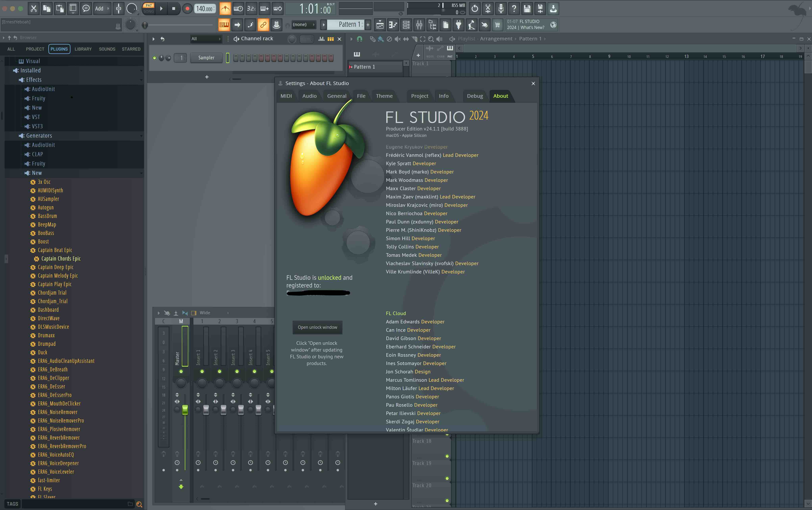Save project with floppy disk icon

click(527, 8)
